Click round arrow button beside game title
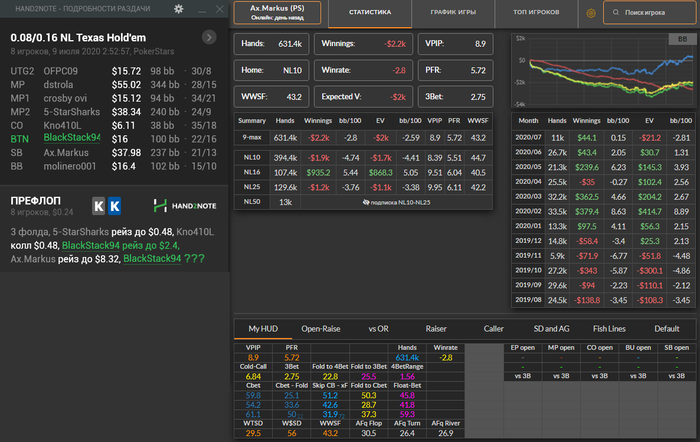The height and width of the screenshot is (442, 700). tap(208, 37)
